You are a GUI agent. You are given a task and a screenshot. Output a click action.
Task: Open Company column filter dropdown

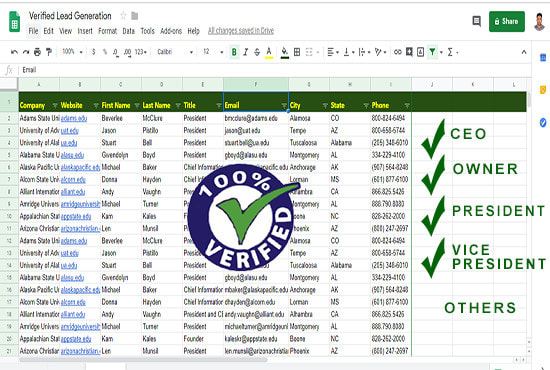(55, 106)
